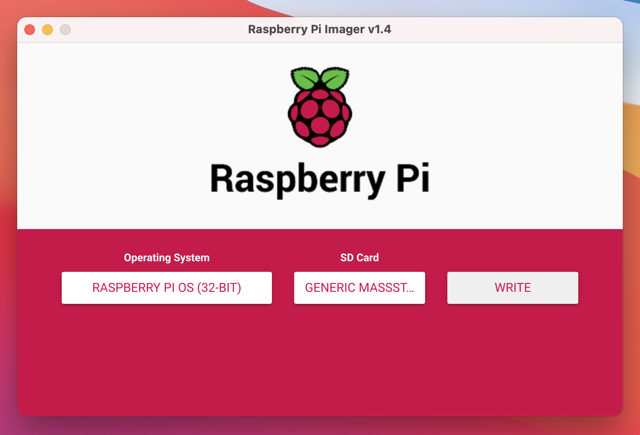Start flashing with the WRITE button
This screenshot has height=435, width=640.
[x=512, y=288]
